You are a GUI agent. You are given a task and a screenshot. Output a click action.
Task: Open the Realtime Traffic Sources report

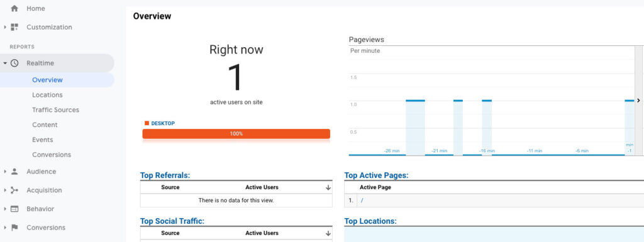point(55,110)
